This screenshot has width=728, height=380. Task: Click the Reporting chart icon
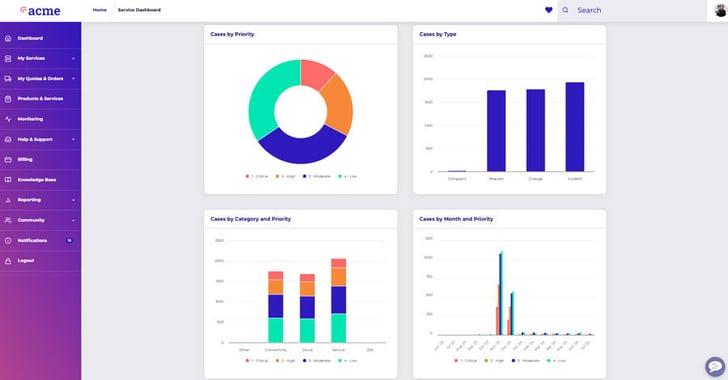(x=8, y=200)
